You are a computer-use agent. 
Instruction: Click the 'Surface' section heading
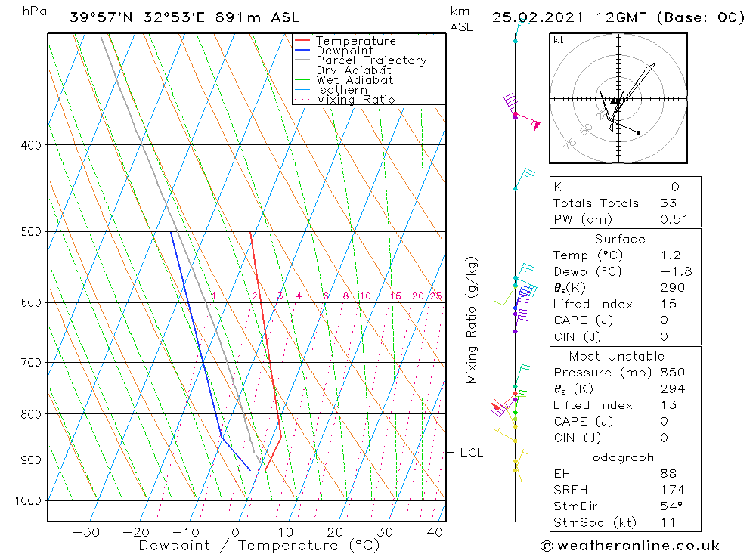tap(620, 239)
